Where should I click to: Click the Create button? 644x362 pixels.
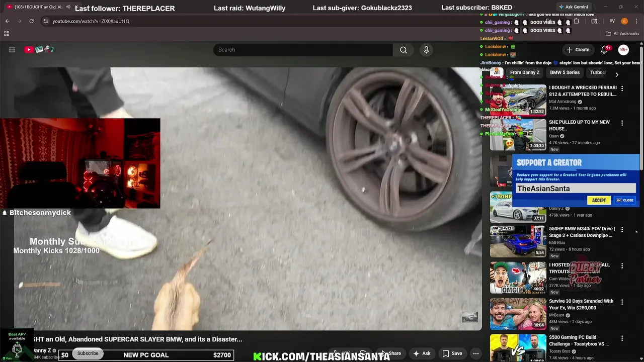click(x=578, y=50)
